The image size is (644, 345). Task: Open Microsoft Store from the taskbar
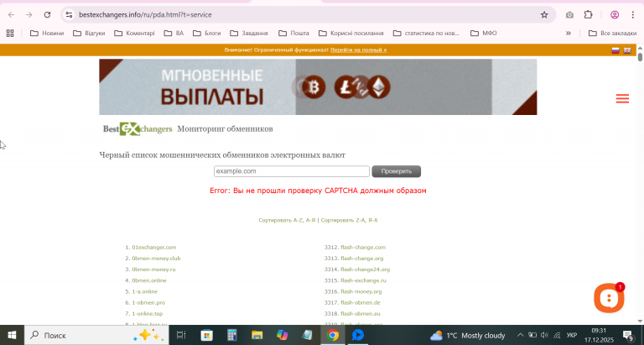point(206,335)
